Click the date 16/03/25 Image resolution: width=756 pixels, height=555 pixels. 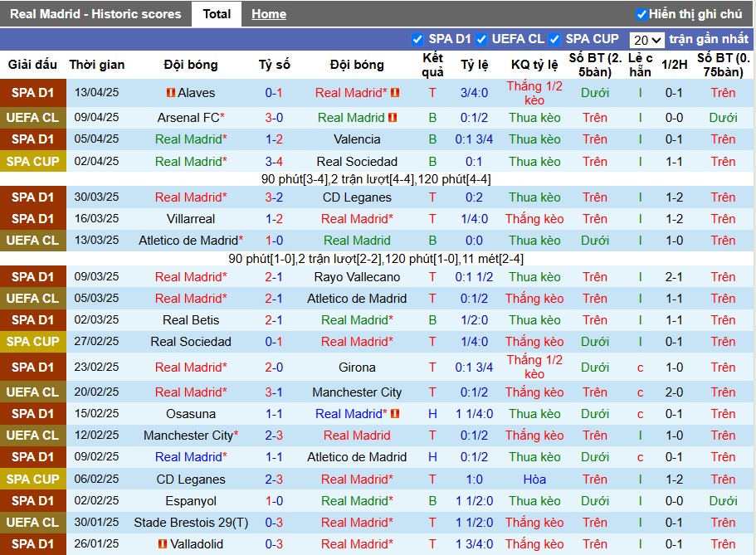pos(96,218)
